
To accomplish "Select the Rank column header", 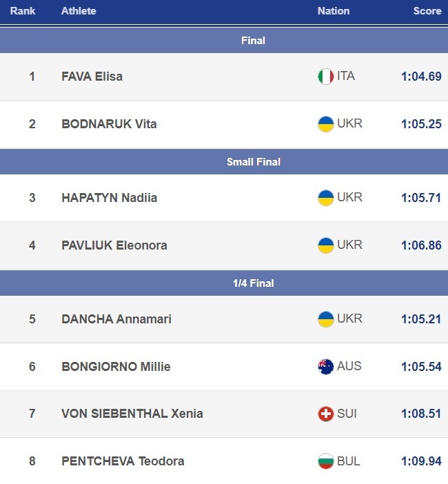I will pyautogui.click(x=23, y=11).
